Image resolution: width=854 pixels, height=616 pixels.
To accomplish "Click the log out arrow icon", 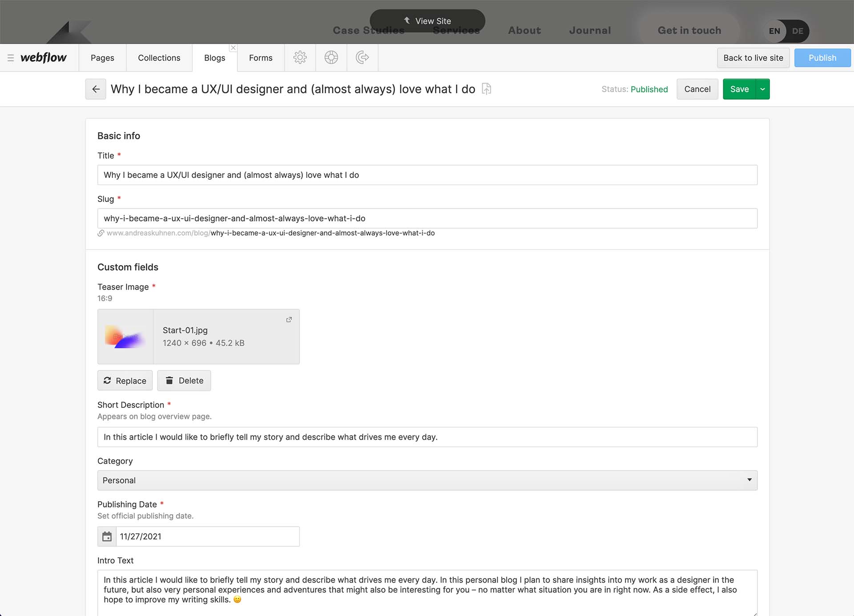I will 363,57.
